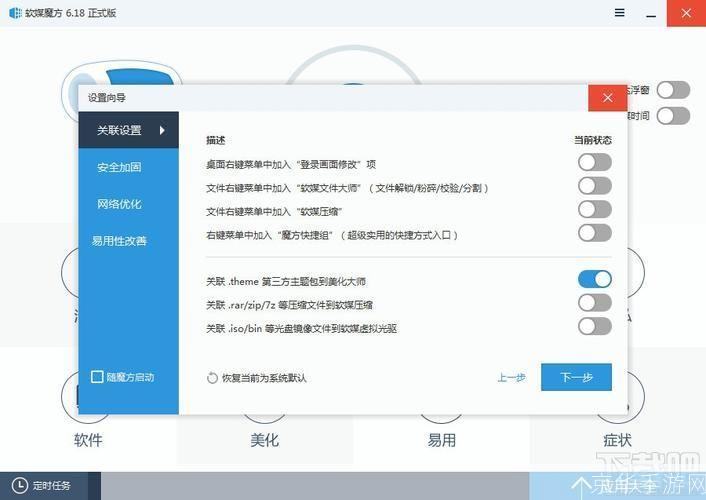The image size is (706, 500).
Task: Toggle desktop menu "登录画面修改" switch
Action: 595,163
